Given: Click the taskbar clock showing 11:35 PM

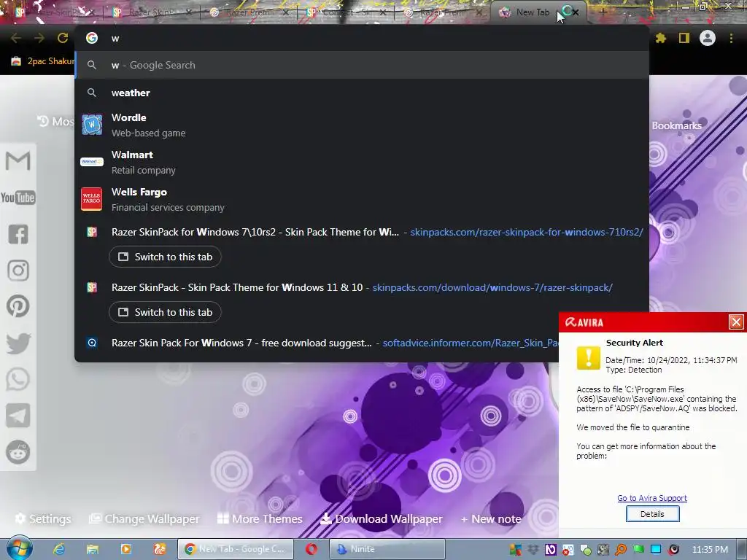Looking at the screenshot, I should 710,549.
